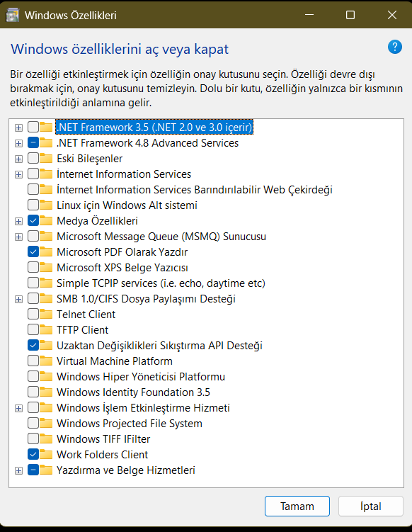The image size is (412, 532).
Task: Uncheck the Microsoft PDF Olarak Yazdır checkbox
Action: (33, 251)
